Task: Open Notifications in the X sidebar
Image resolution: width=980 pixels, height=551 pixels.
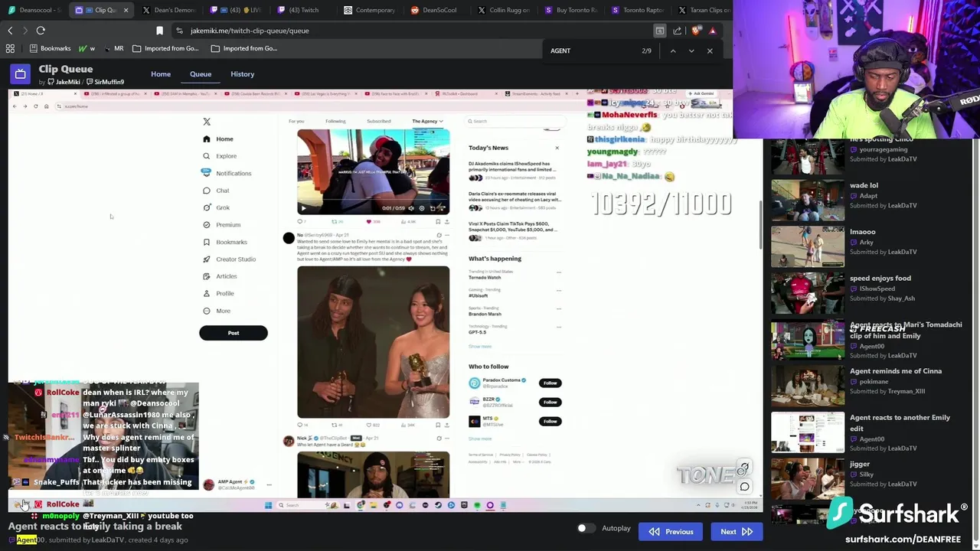Action: 227,174
